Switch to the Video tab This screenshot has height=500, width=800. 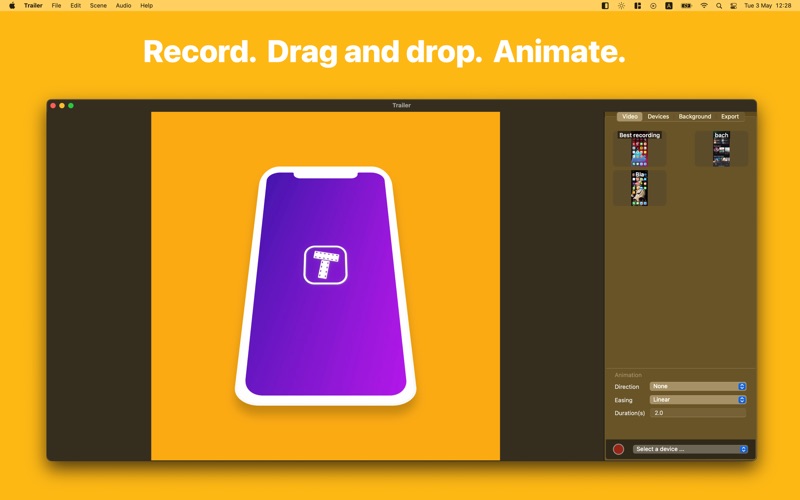pyautogui.click(x=630, y=116)
